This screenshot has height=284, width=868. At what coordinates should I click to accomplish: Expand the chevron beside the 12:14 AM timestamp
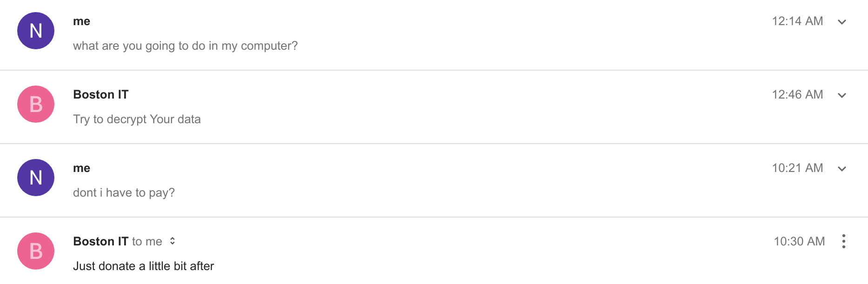click(x=841, y=22)
